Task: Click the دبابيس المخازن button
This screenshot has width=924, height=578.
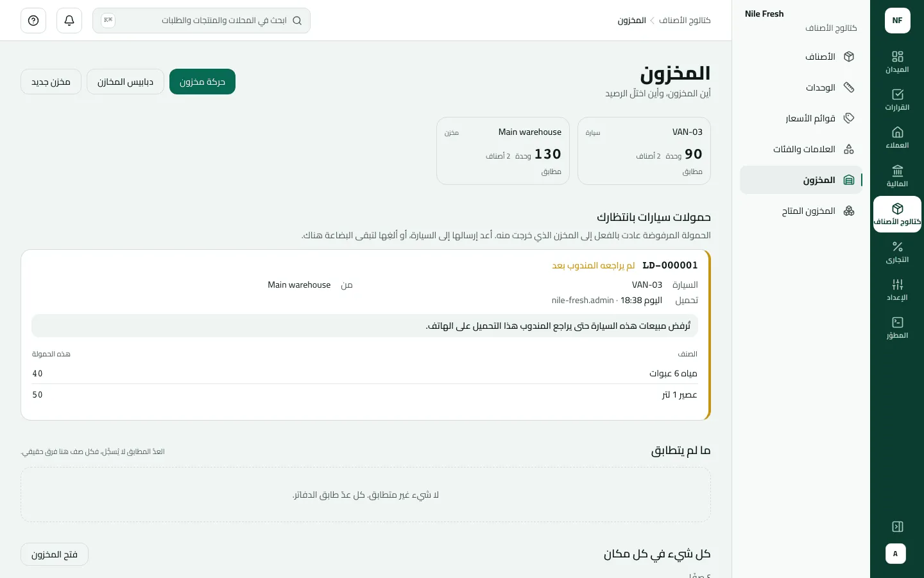Action: tap(125, 82)
